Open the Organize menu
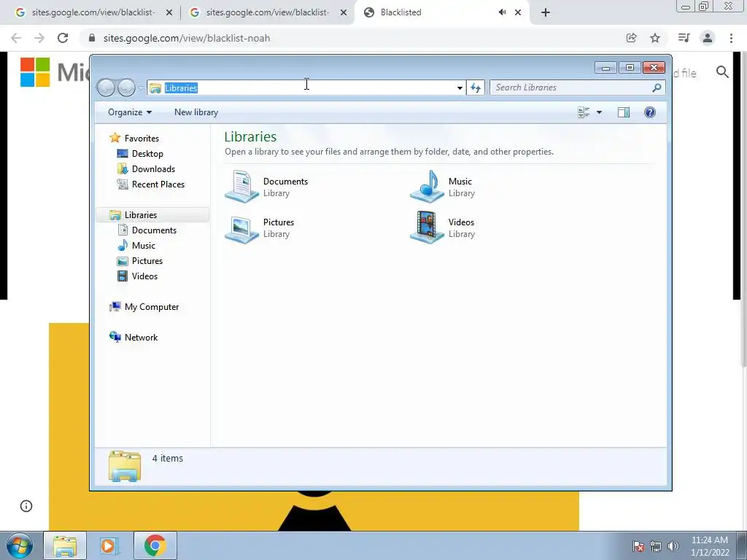 [x=130, y=112]
